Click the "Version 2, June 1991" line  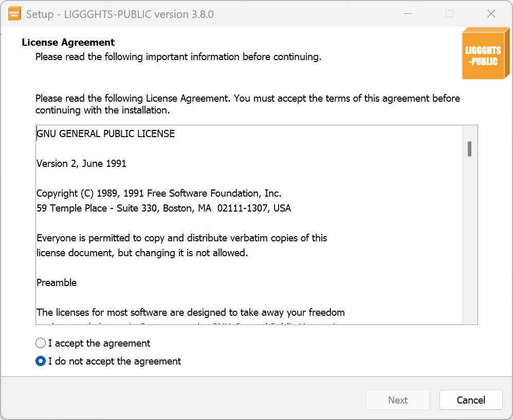pyautogui.click(x=81, y=164)
